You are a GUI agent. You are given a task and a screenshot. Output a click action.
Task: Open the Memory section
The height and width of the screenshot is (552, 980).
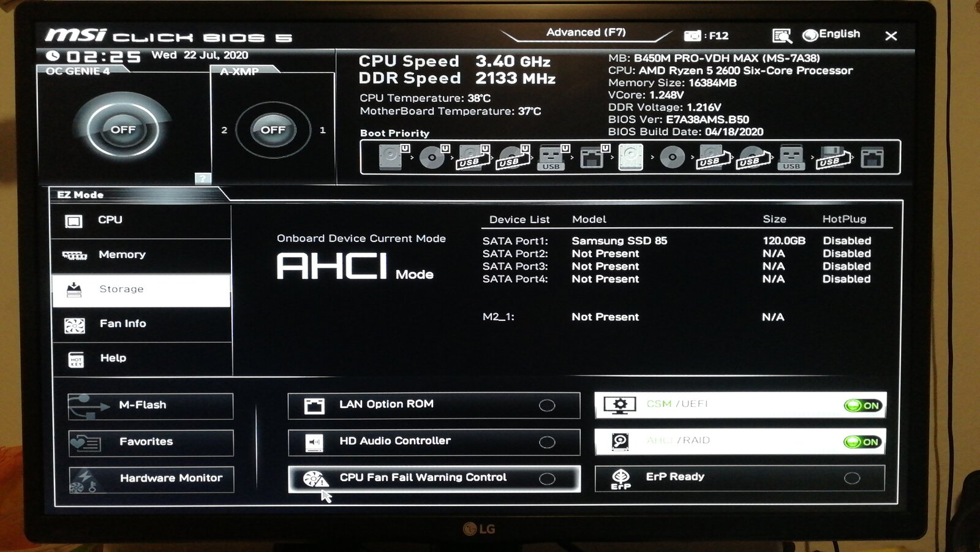141,255
